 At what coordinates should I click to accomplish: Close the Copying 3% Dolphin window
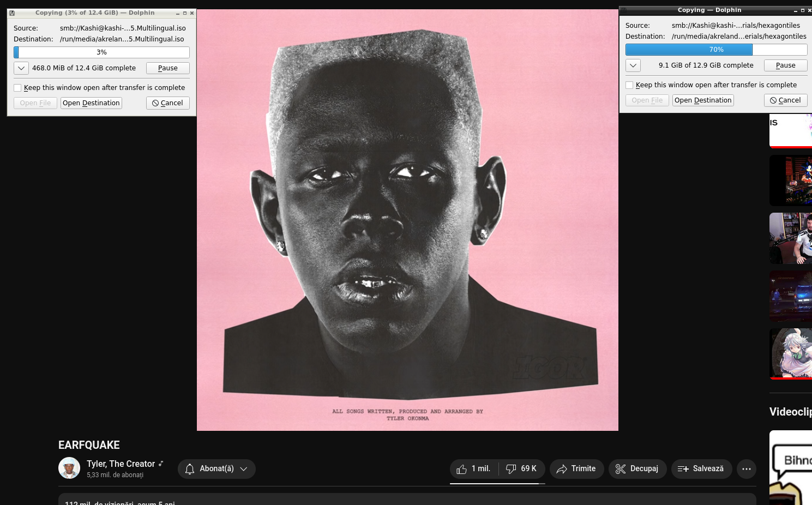tap(192, 13)
